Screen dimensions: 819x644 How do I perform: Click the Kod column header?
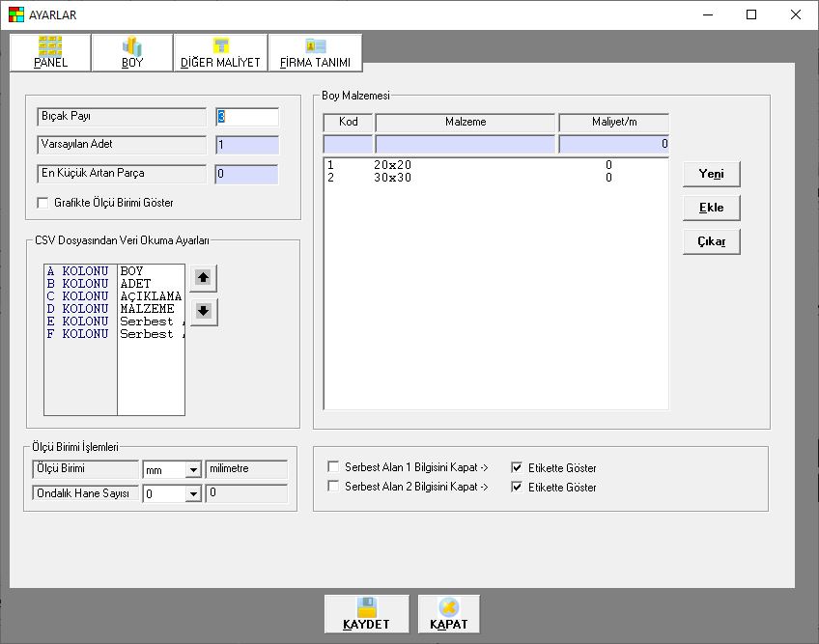[349, 123]
